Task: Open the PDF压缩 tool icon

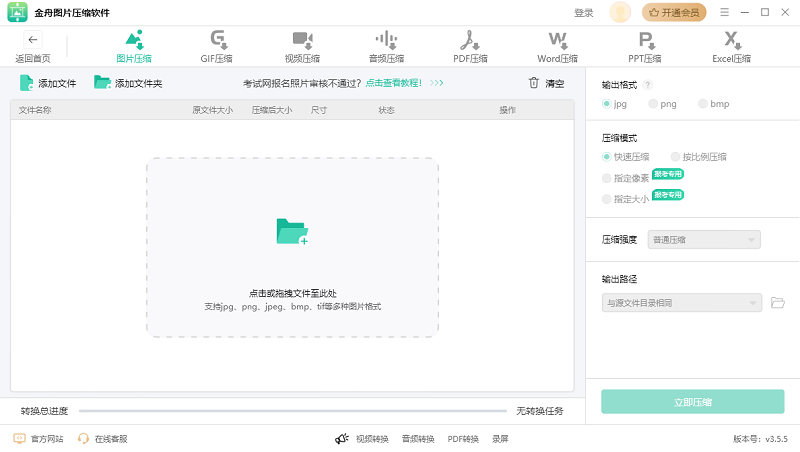Action: tap(470, 40)
